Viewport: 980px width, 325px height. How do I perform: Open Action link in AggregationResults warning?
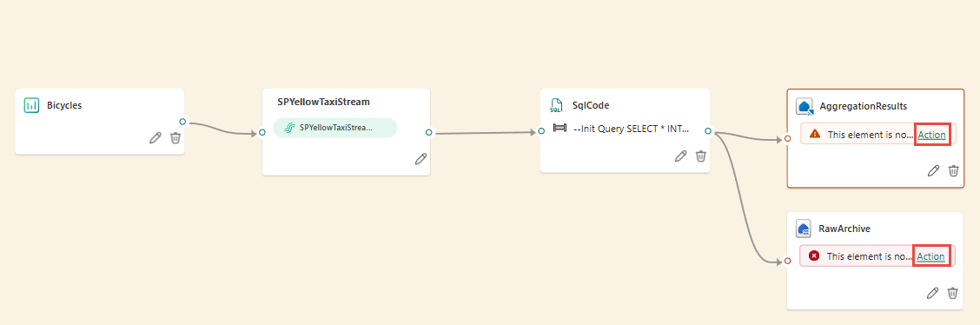[932, 135]
